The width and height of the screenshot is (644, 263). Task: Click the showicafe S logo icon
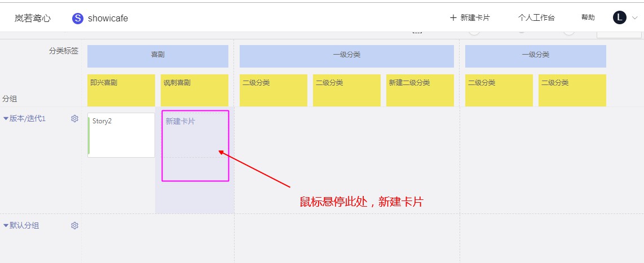point(78,19)
